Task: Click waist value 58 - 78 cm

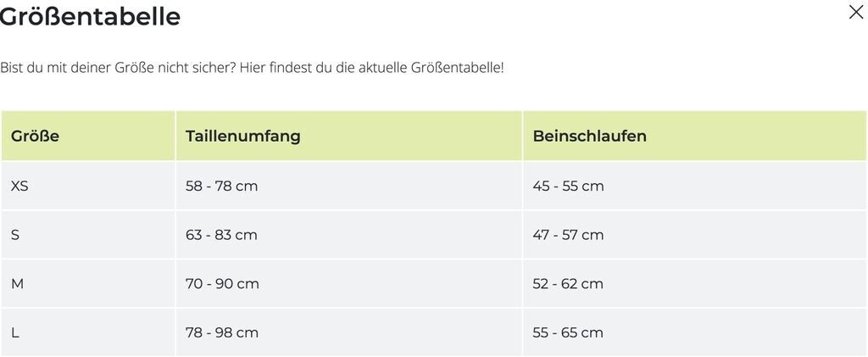Action: click(221, 186)
